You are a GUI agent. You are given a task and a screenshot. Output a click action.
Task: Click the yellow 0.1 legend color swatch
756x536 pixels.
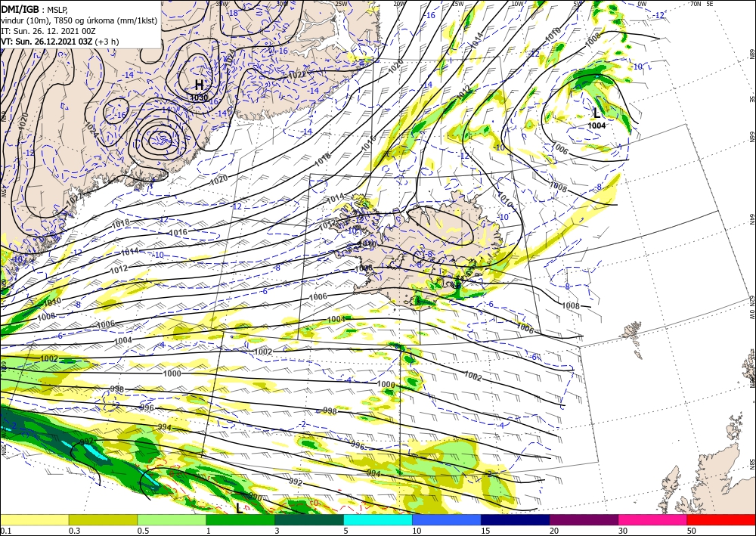(x=34, y=519)
